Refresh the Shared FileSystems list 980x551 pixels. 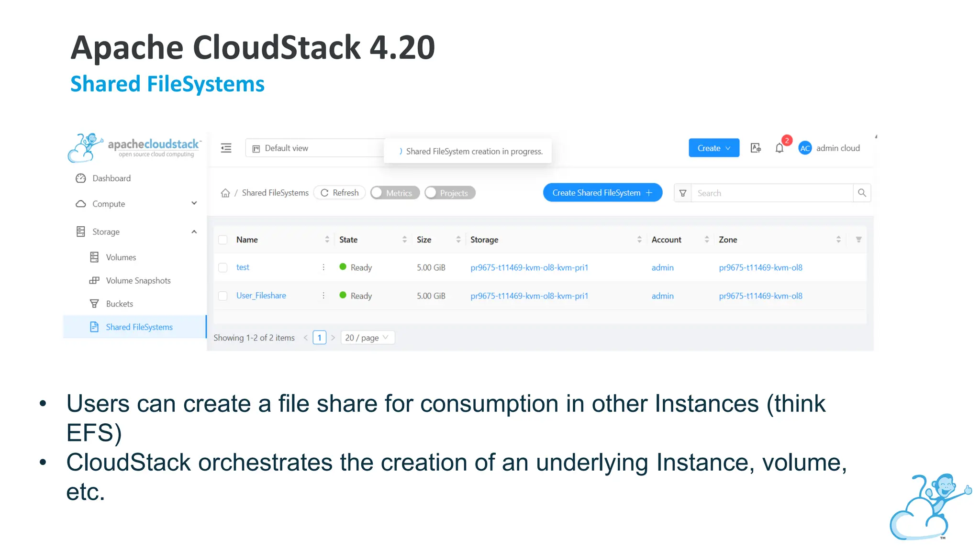pos(339,193)
